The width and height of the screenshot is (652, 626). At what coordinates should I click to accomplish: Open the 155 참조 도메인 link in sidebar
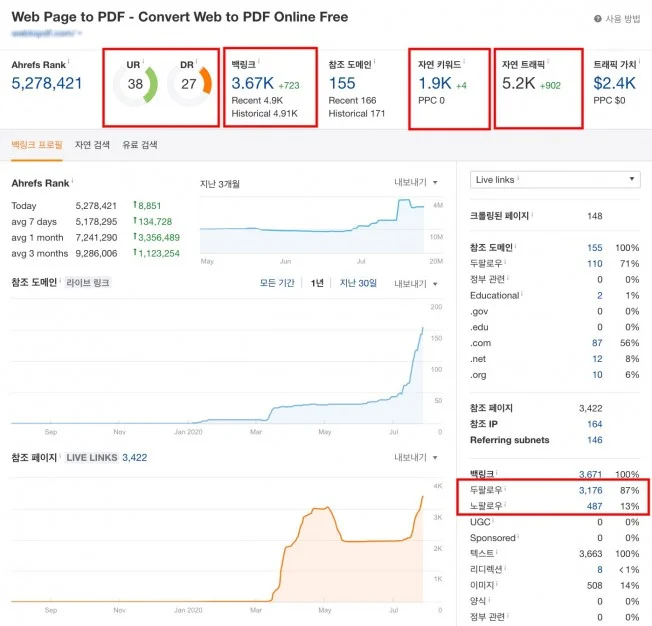[595, 247]
